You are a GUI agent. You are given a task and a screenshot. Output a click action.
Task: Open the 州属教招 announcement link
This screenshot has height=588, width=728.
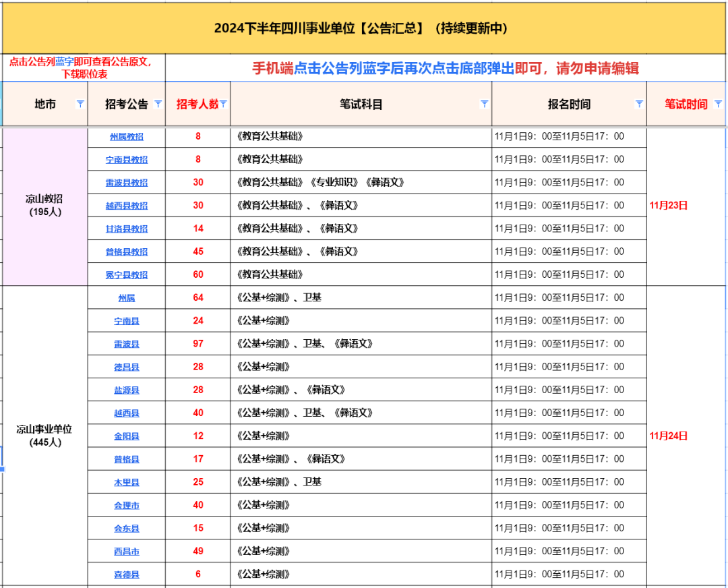[127, 137]
